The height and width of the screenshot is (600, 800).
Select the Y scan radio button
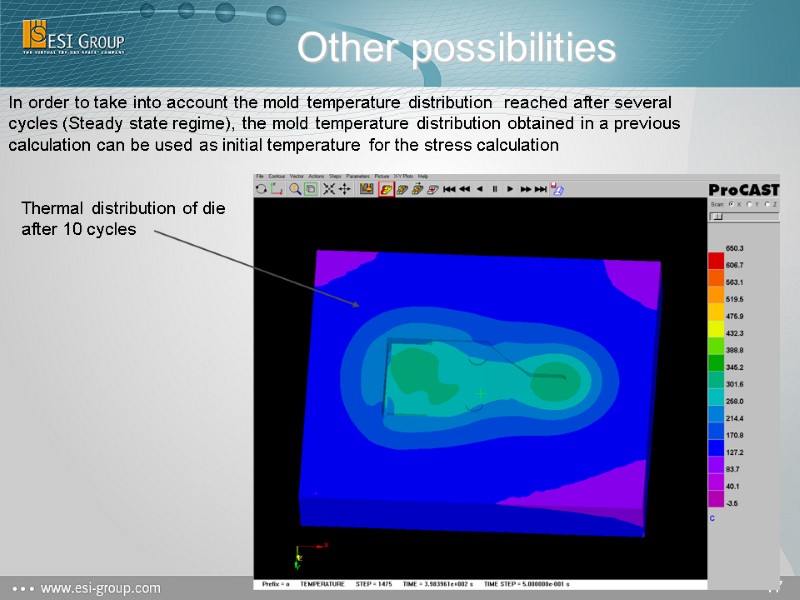749,204
